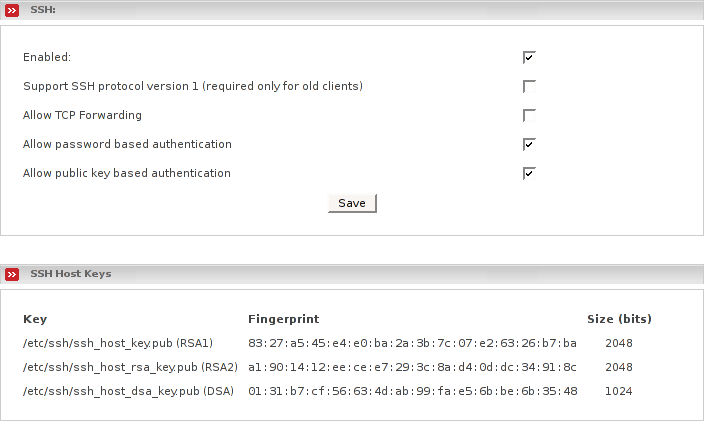
Task: Click the SSH section header title
Action: pyautogui.click(x=43, y=9)
